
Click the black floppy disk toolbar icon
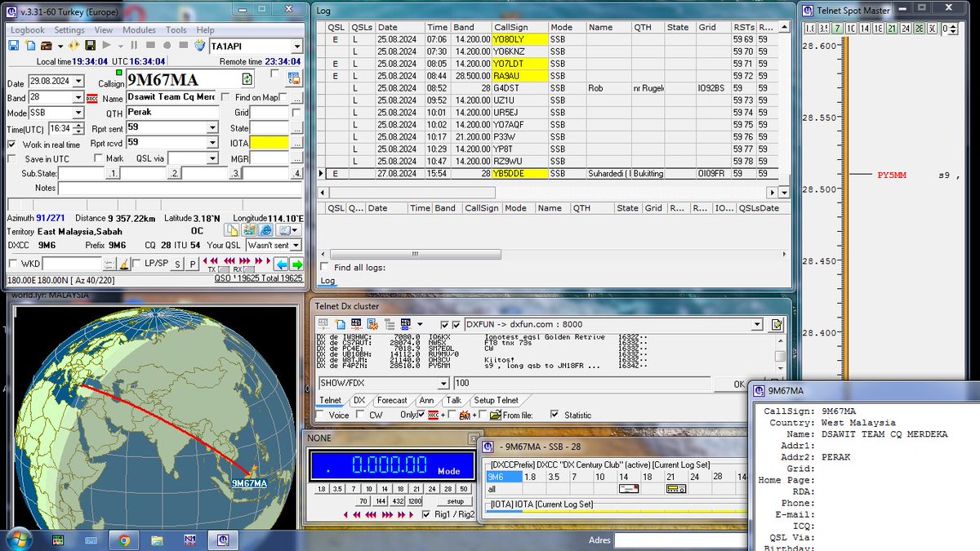pyautogui.click(x=90, y=45)
